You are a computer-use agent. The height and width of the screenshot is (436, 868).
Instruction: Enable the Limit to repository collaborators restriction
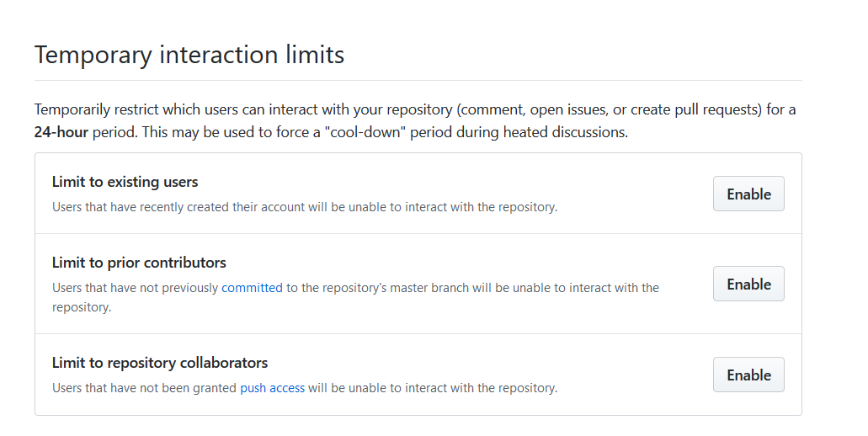748,375
